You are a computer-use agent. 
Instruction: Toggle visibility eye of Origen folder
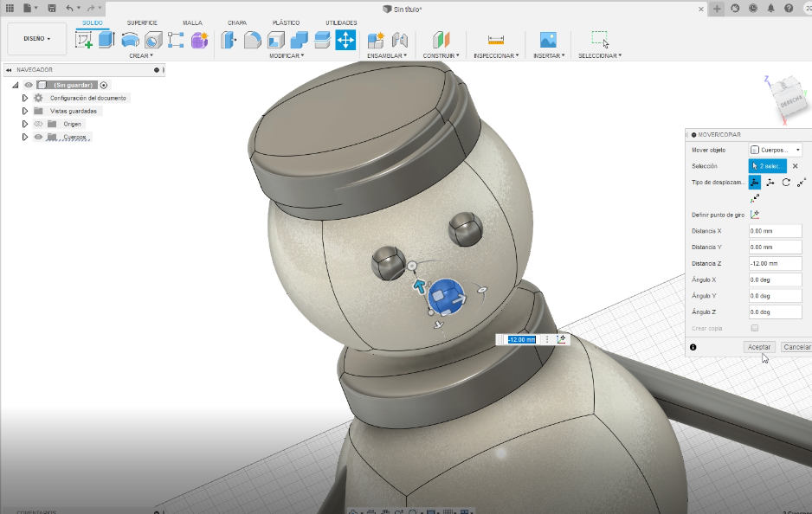(38, 124)
